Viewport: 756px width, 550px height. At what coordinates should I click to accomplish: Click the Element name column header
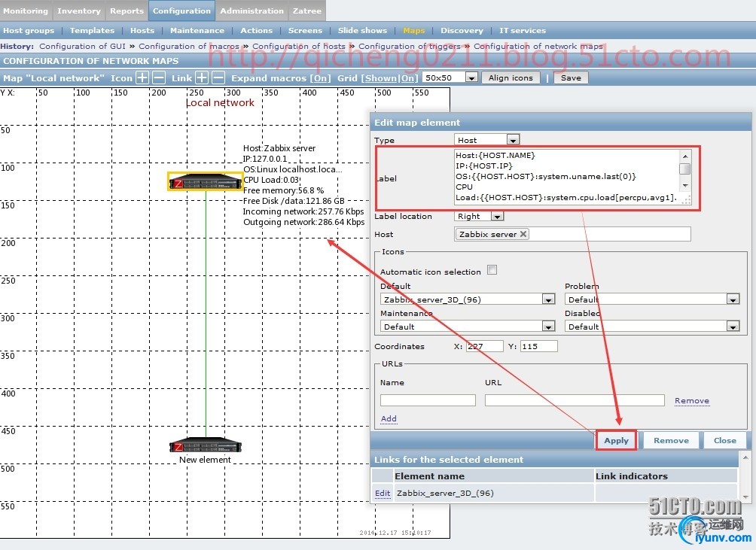coord(494,476)
